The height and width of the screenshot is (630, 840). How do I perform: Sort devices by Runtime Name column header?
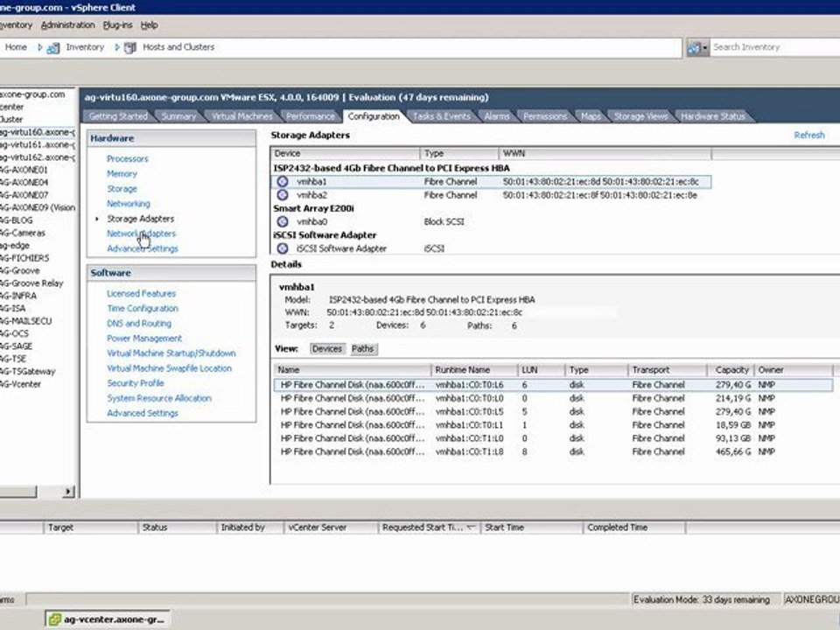click(x=474, y=369)
